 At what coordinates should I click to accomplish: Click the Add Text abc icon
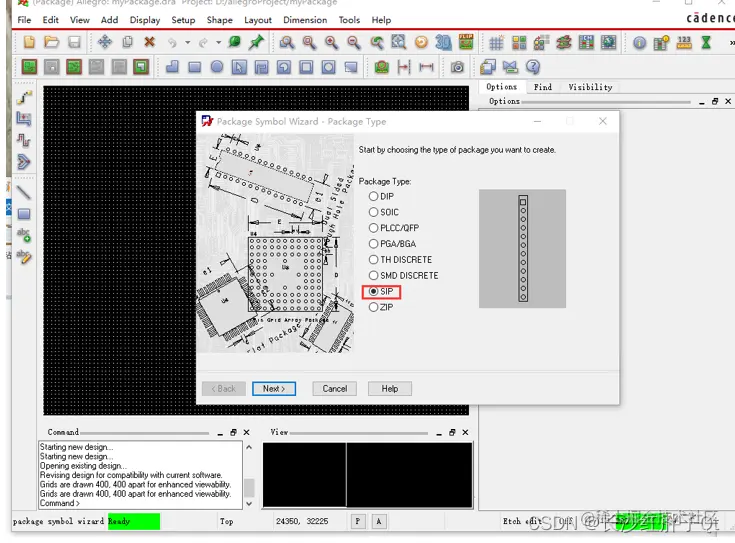click(23, 235)
